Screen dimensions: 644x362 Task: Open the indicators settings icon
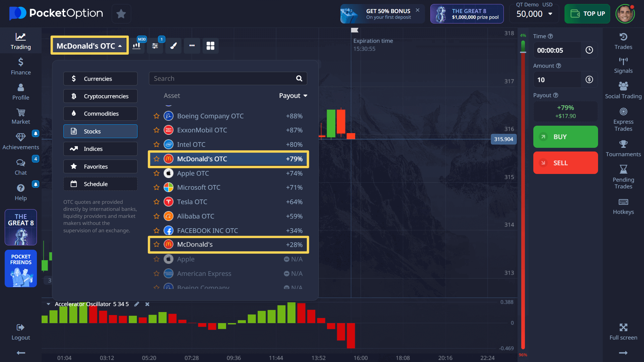[155, 46]
